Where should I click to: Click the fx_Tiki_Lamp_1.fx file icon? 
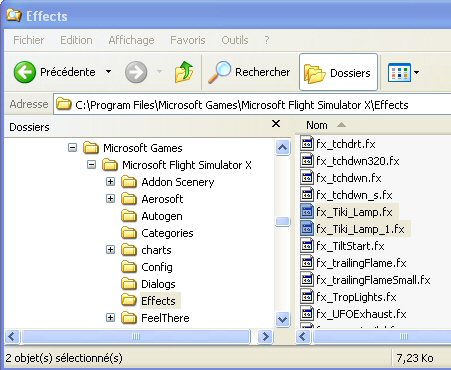pyautogui.click(x=307, y=229)
